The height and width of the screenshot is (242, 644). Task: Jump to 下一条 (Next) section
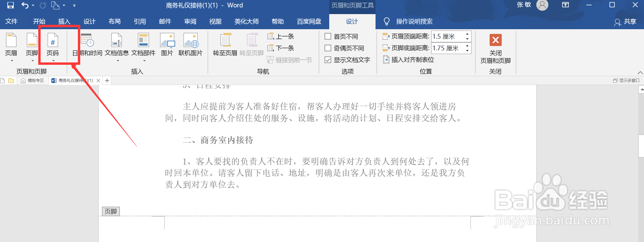click(x=281, y=48)
